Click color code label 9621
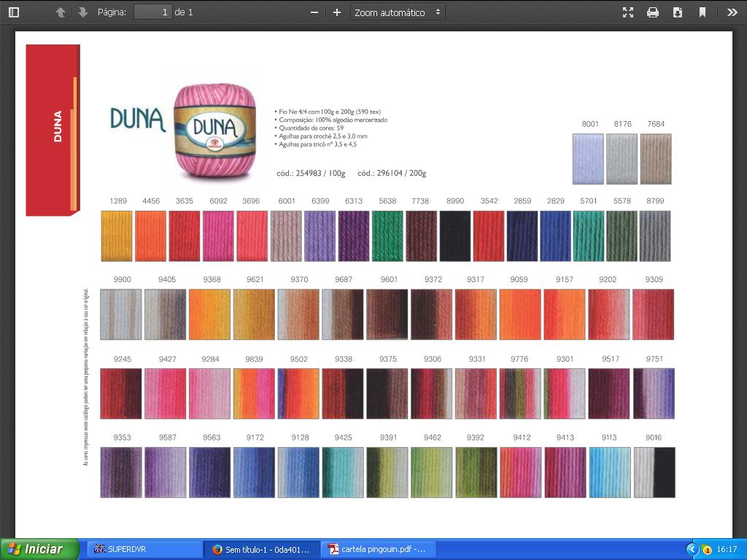The image size is (747, 560). [x=255, y=279]
